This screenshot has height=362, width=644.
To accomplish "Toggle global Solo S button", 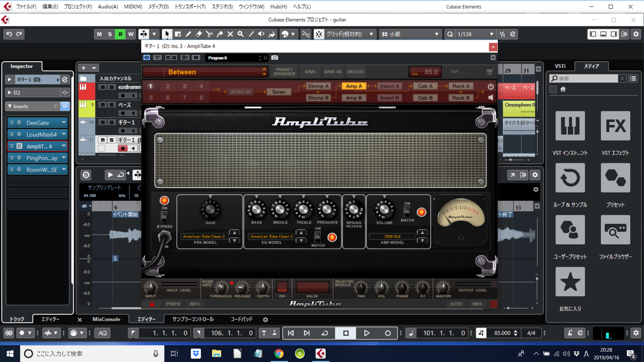I will (110, 34).
